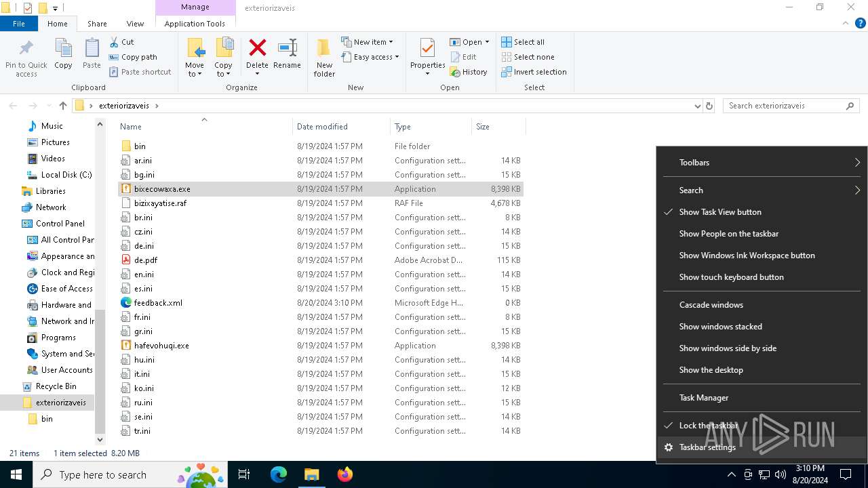This screenshot has width=868, height=488.
Task: Click Cascade windows
Action: click(x=762, y=305)
